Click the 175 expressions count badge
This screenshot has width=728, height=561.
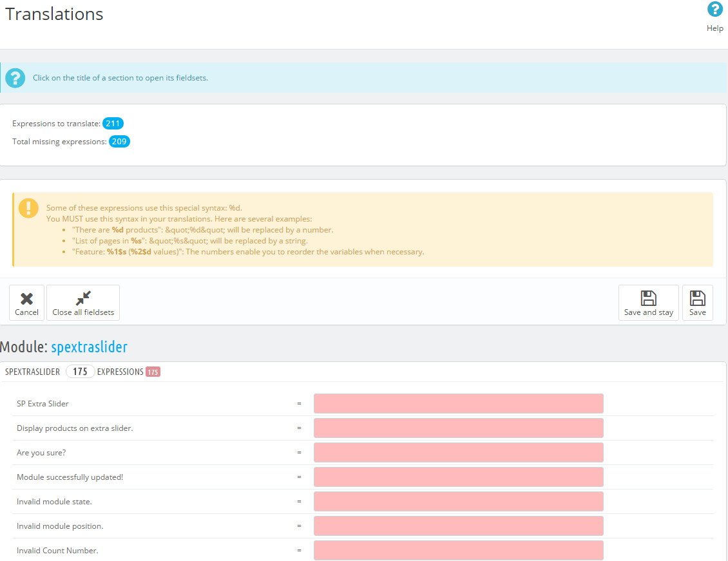point(80,372)
